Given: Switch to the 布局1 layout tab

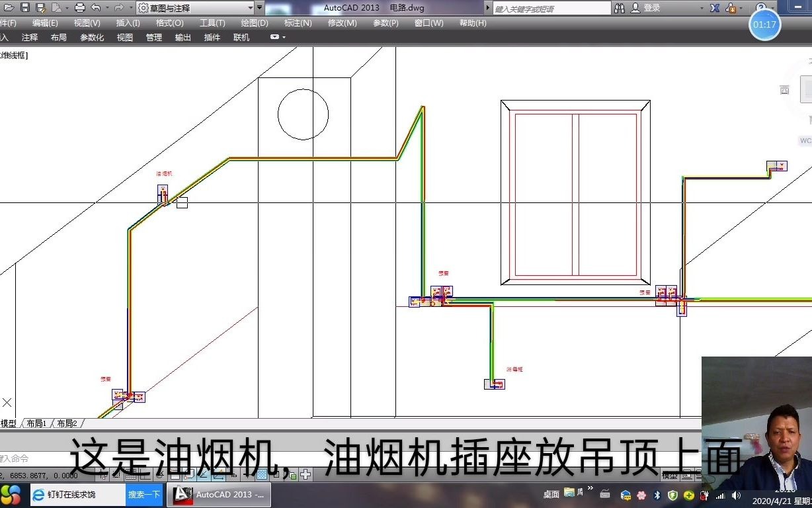Looking at the screenshot, I should pyautogui.click(x=36, y=423).
